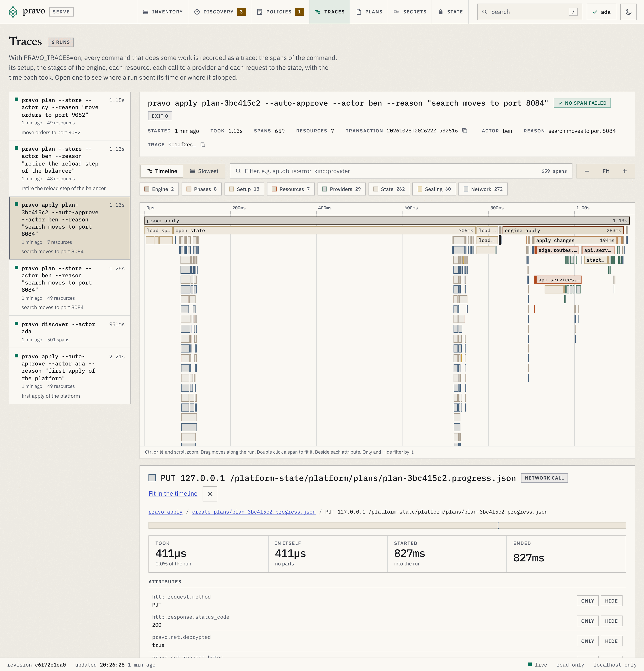Focus the header Search field
Screen dimensions: 644x671
pos(529,12)
